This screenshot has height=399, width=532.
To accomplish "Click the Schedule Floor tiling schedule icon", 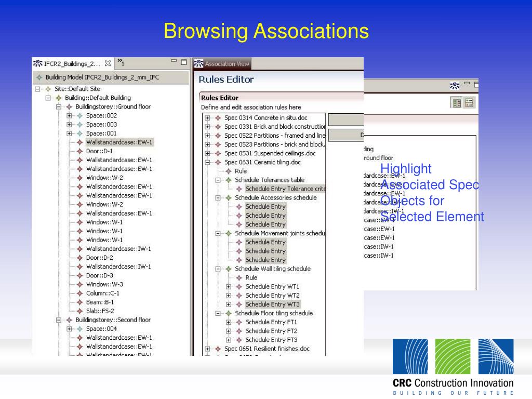I will point(229,313).
